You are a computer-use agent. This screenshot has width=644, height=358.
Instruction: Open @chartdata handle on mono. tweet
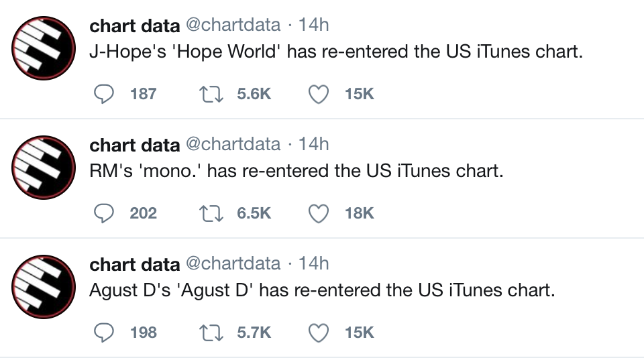pos(233,145)
